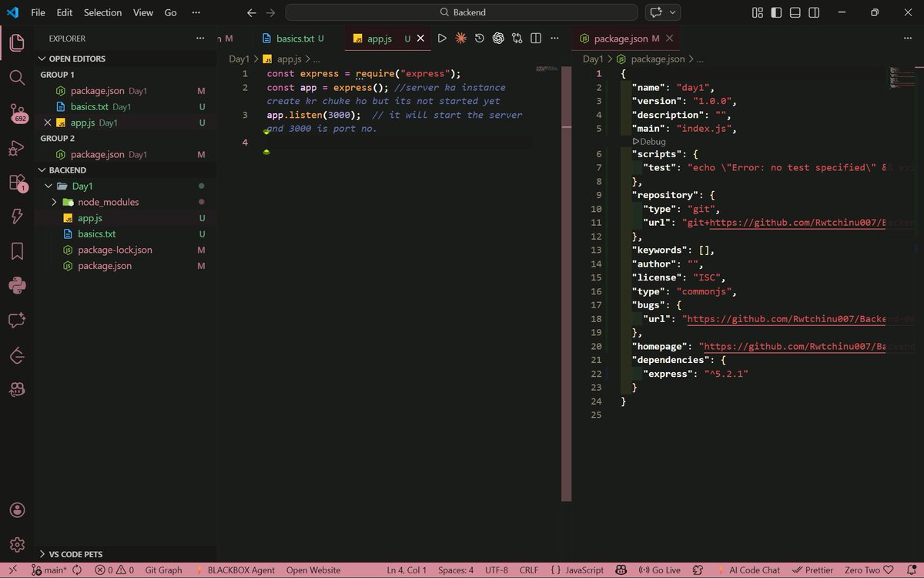The image size is (924, 578).
Task: Open Source Control view with 692 badge
Action: click(x=17, y=113)
